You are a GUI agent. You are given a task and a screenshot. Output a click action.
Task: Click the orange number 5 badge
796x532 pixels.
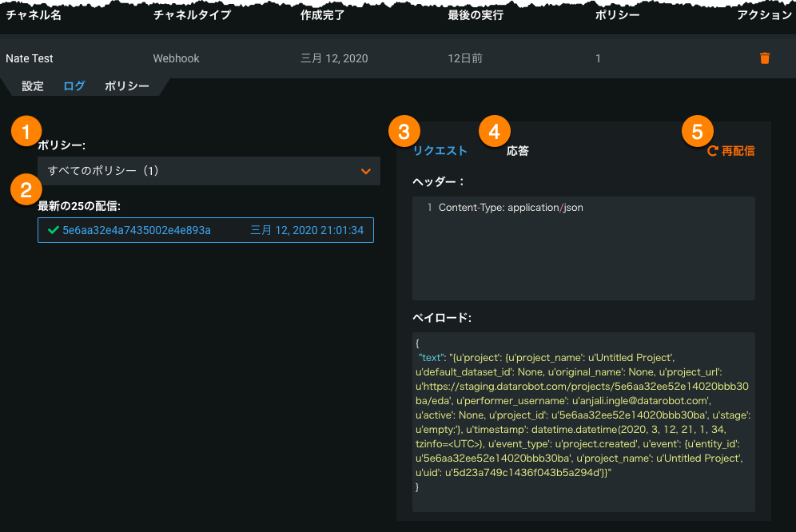(x=698, y=130)
